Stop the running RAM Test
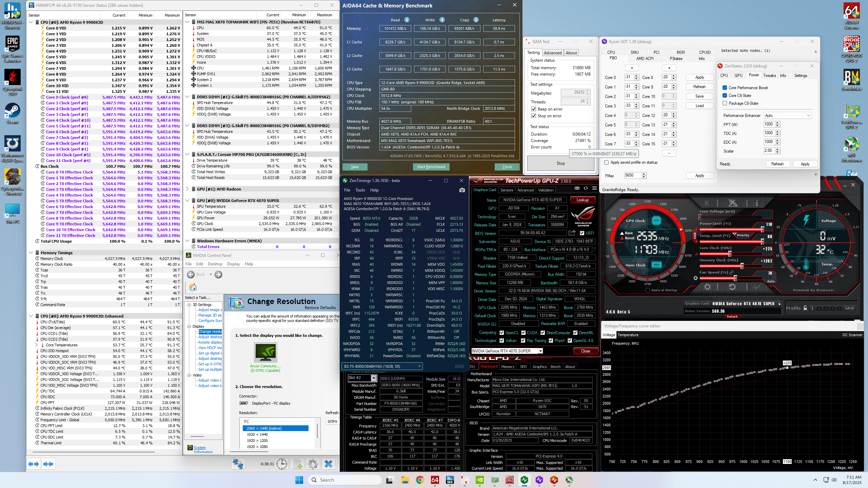The height and width of the screenshot is (488, 868). pyautogui.click(x=560, y=163)
